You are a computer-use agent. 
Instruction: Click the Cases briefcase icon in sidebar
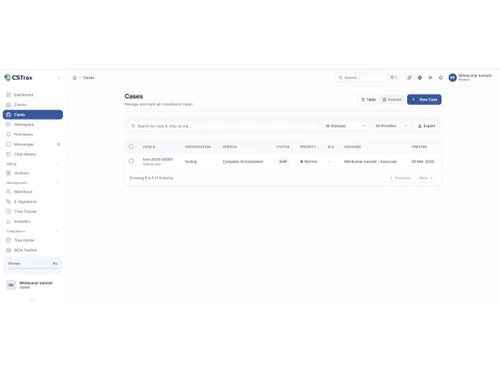pos(9,114)
